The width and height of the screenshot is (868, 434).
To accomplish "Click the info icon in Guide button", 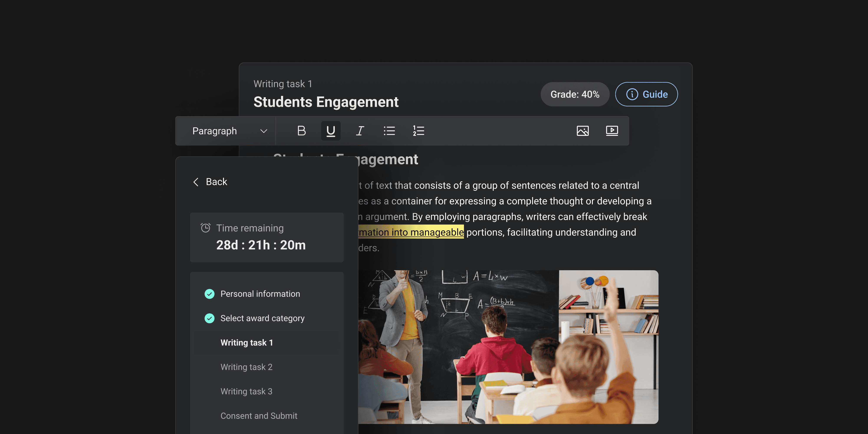I will (x=632, y=94).
